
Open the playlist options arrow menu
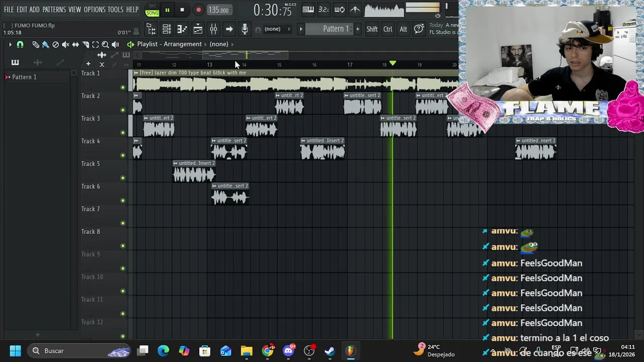pos(10,44)
